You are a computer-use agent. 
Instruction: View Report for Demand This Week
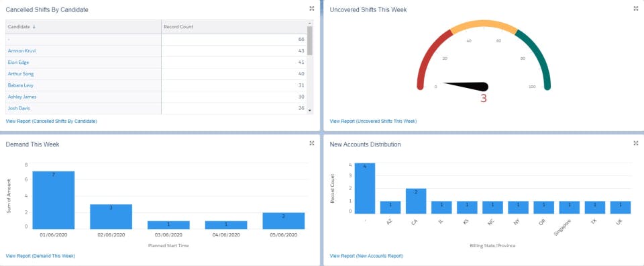40,256
